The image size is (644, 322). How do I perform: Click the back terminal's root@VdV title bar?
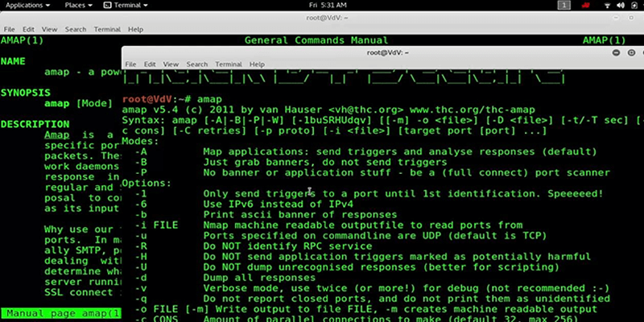328,18
